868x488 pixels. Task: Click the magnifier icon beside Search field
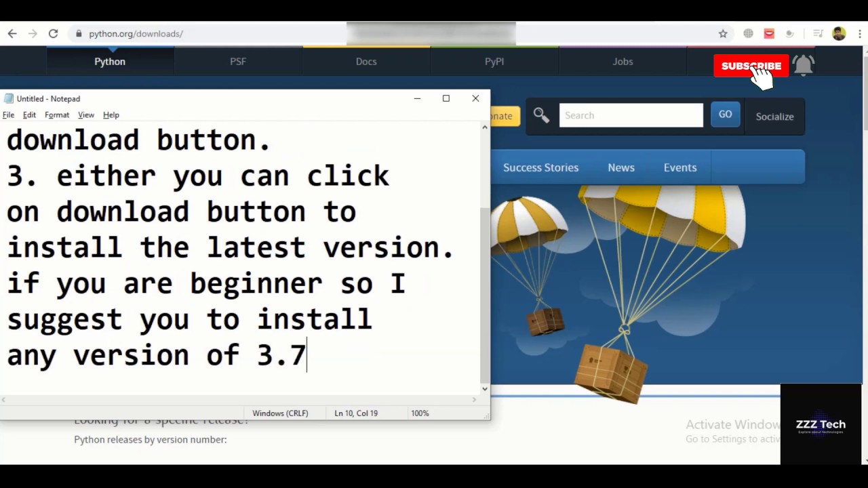coord(541,115)
